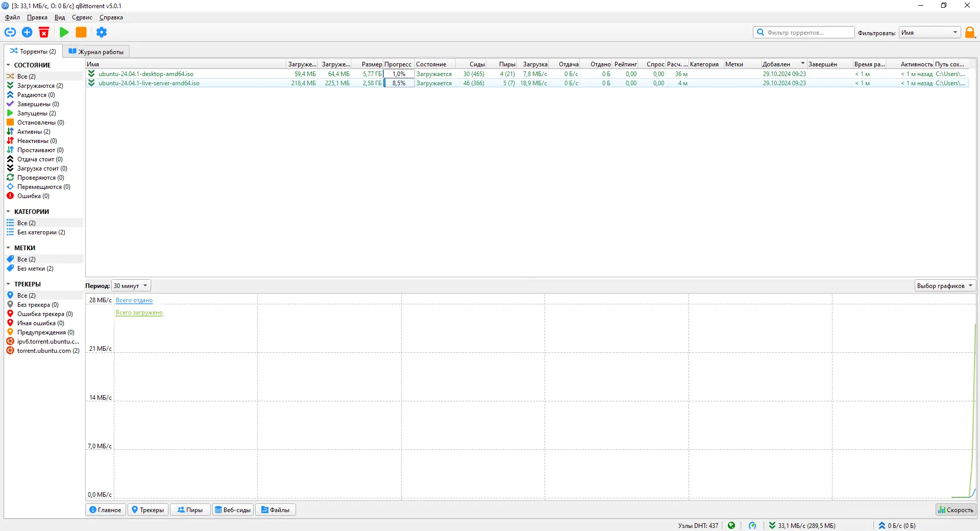Click the add torrent file plus icon
The image size is (980, 531).
click(x=27, y=32)
